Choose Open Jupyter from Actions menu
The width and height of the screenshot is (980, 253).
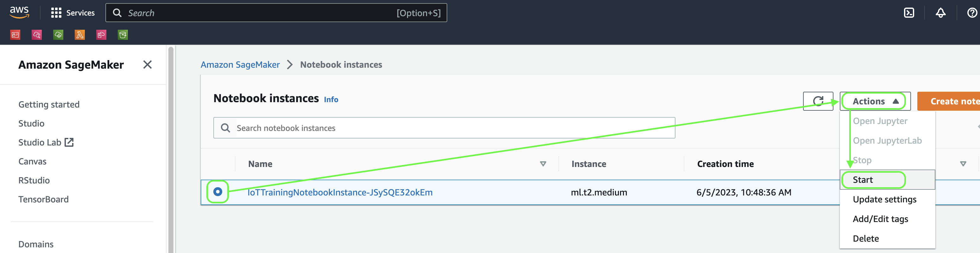point(880,121)
